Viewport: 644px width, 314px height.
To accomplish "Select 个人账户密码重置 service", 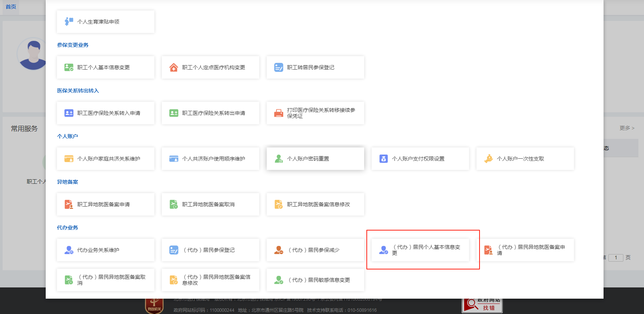I will coord(315,159).
